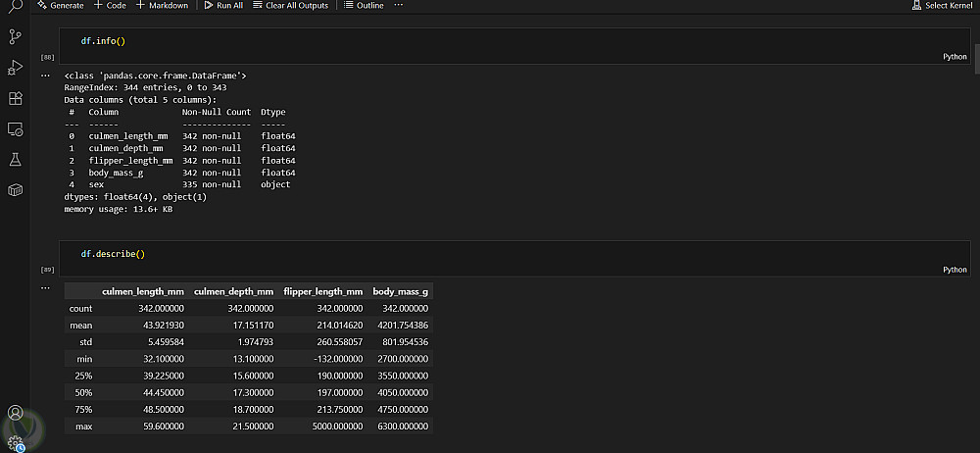This screenshot has width=980, height=453.
Task: Open more toolbar actions ellipsis
Action: [x=398, y=5]
